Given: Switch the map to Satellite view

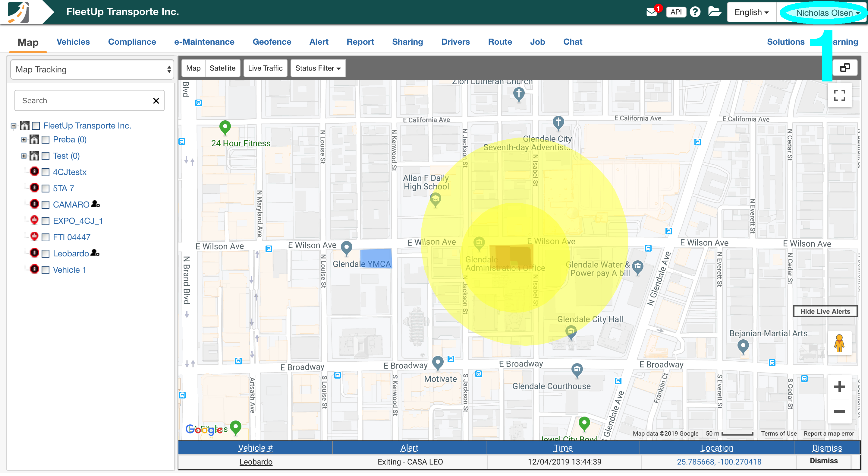Looking at the screenshot, I should (x=222, y=68).
